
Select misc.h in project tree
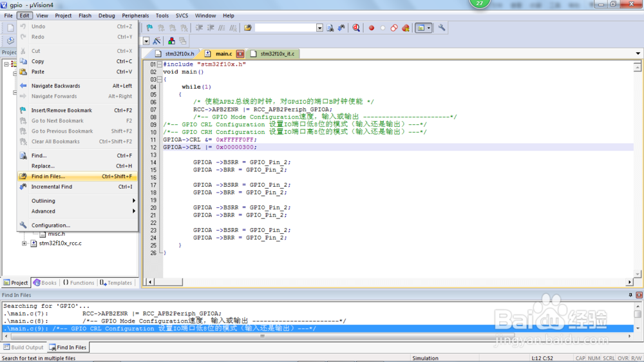coord(56,234)
